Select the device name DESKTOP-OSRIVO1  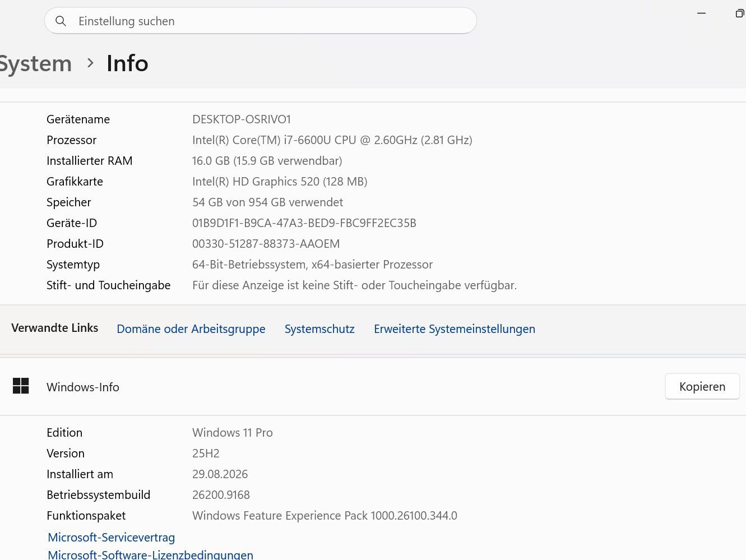pos(242,119)
